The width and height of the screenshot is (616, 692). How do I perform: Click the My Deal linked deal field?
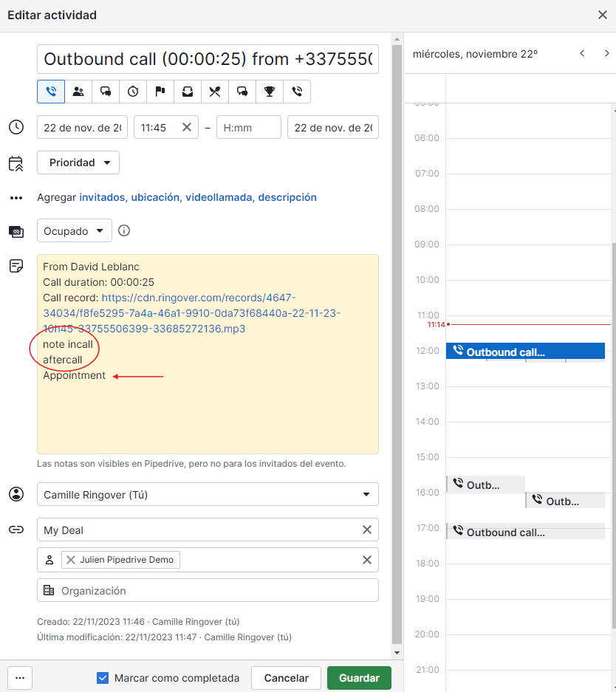coord(208,530)
